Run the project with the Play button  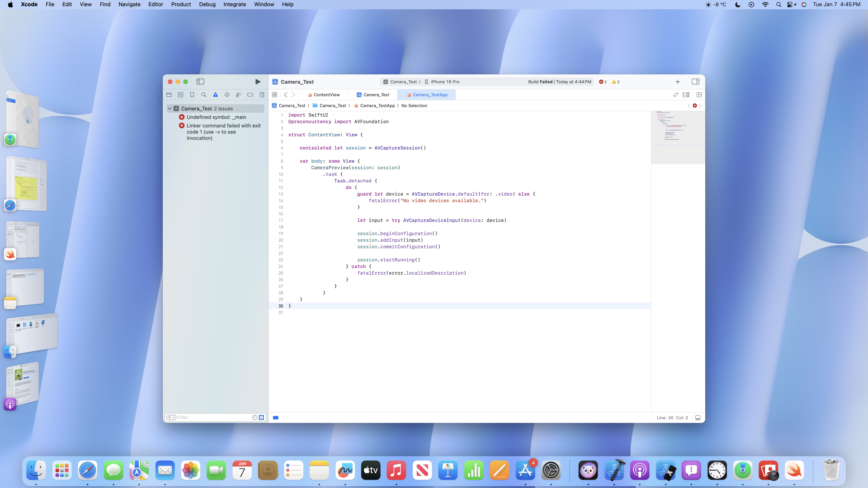258,82
